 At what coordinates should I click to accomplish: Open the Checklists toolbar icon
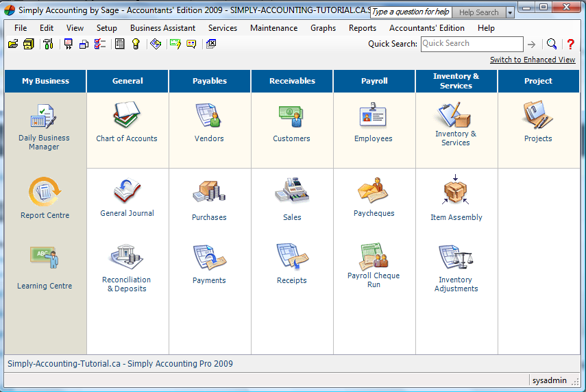pyautogui.click(x=100, y=44)
